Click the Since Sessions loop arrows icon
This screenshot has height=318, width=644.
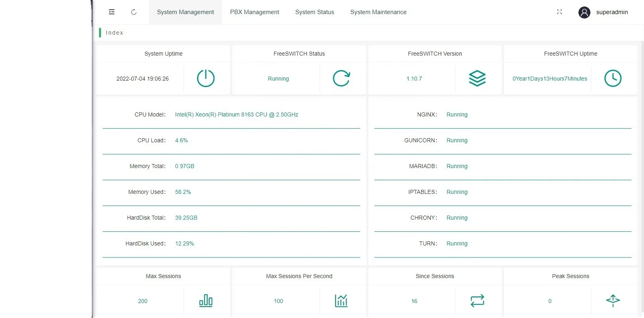477,301
